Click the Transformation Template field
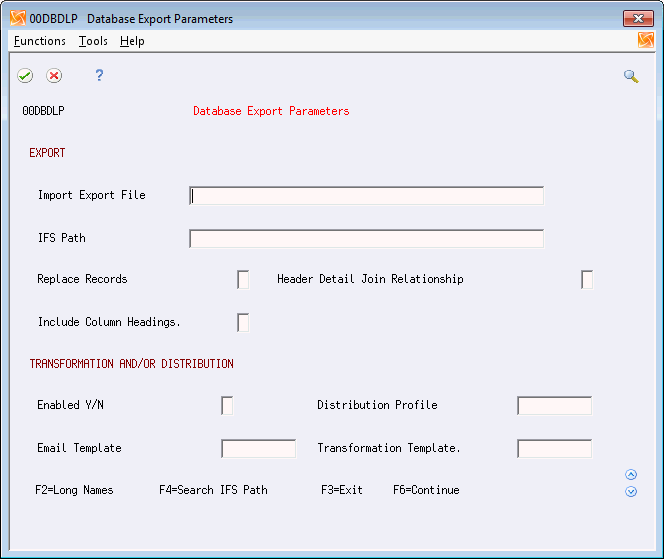 click(x=554, y=448)
